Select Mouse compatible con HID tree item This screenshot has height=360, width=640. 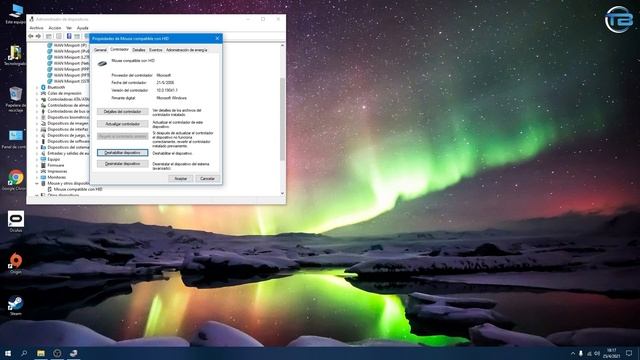tap(78, 189)
